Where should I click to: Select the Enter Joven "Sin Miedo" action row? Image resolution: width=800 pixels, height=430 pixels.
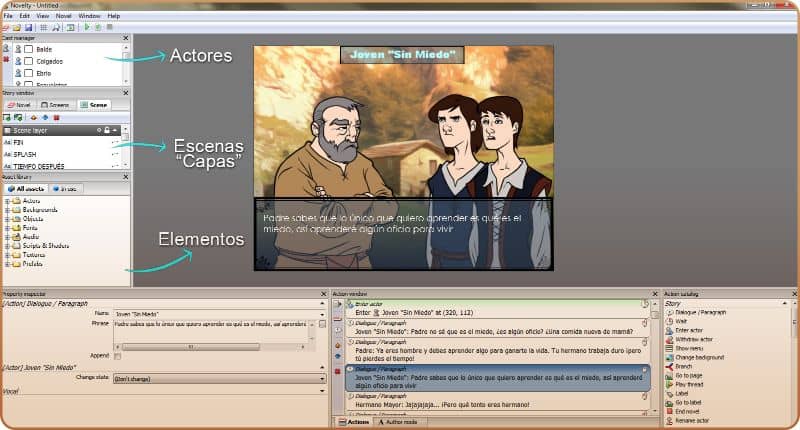pos(497,309)
